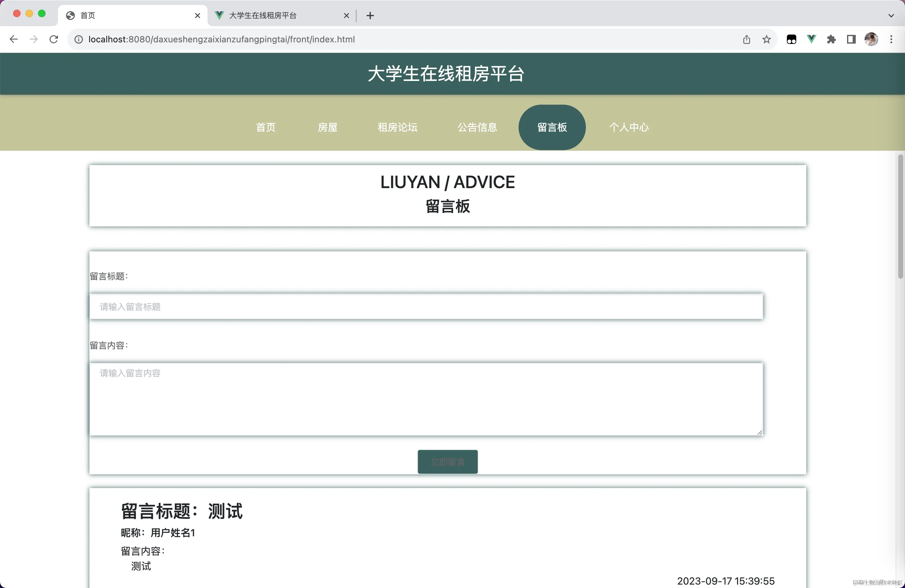This screenshot has height=588, width=905.
Task: Reload the current page
Action: pos(54,39)
